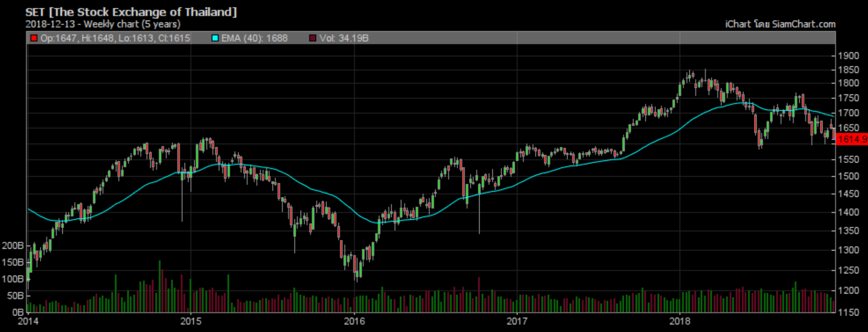Click the 2016 x-axis label
Image resolution: width=868 pixels, height=332 pixels.
(354, 321)
